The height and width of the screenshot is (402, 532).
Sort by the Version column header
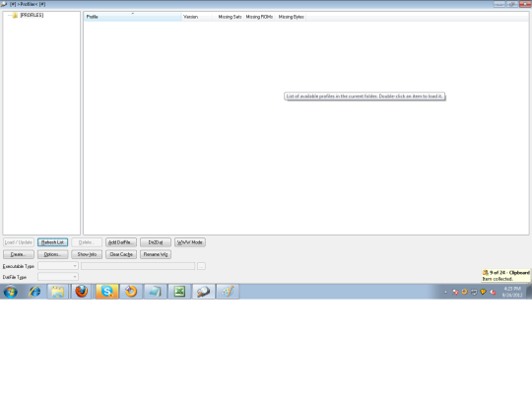pos(197,17)
